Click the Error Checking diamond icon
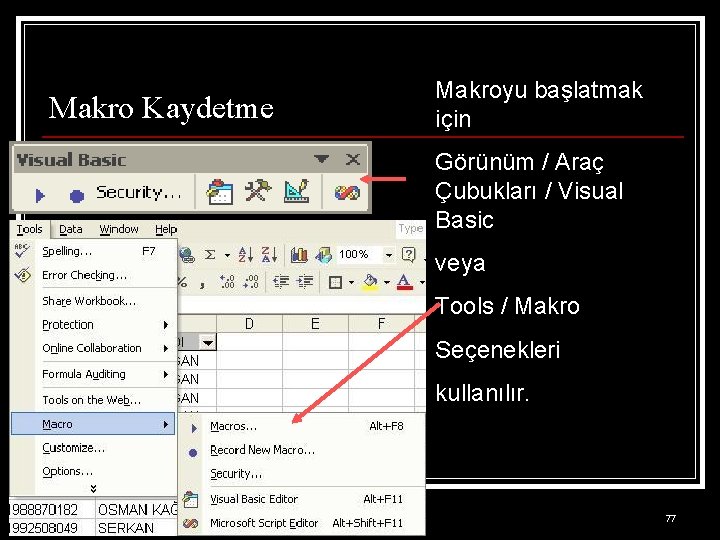Screen dimensions: 720x540 (22, 275)
